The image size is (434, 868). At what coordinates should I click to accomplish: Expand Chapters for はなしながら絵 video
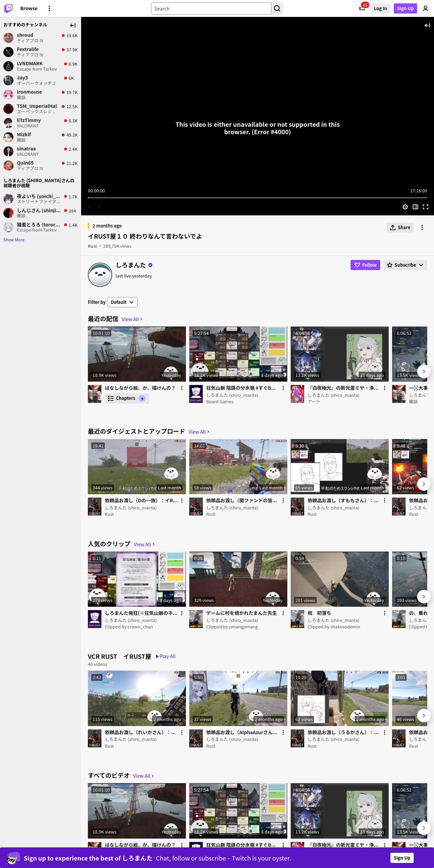coord(127,399)
